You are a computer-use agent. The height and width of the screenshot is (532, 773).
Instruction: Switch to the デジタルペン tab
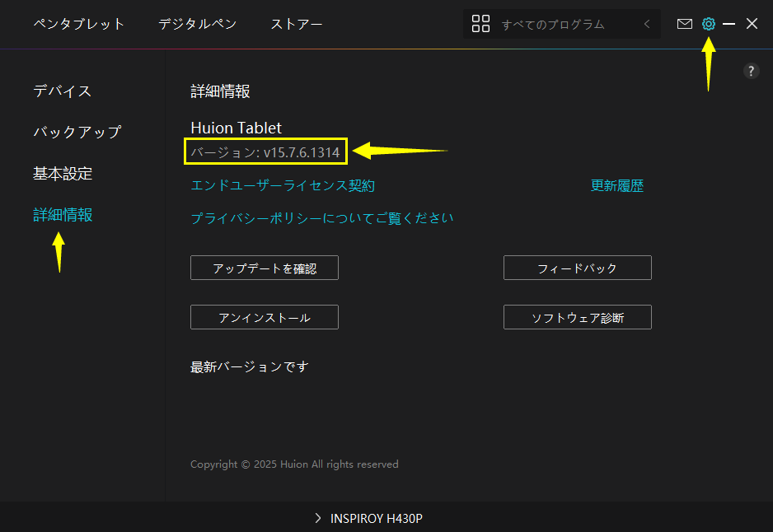tap(197, 24)
